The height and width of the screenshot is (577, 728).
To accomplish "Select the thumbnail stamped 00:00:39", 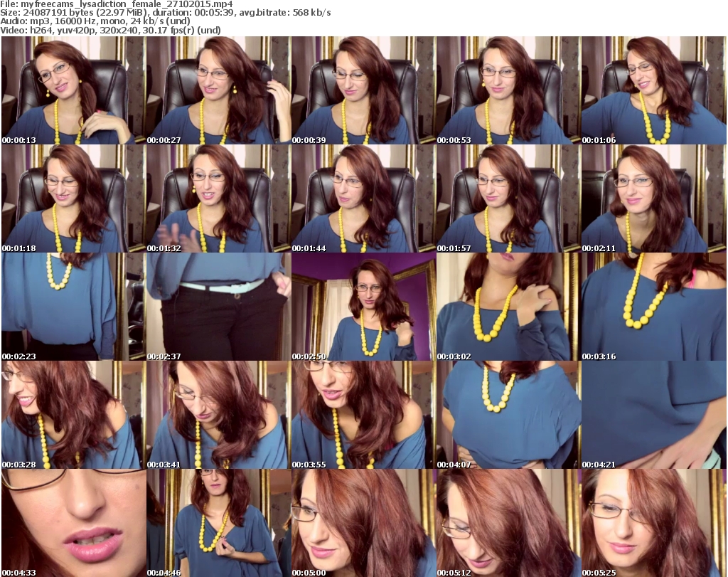I will [363, 90].
